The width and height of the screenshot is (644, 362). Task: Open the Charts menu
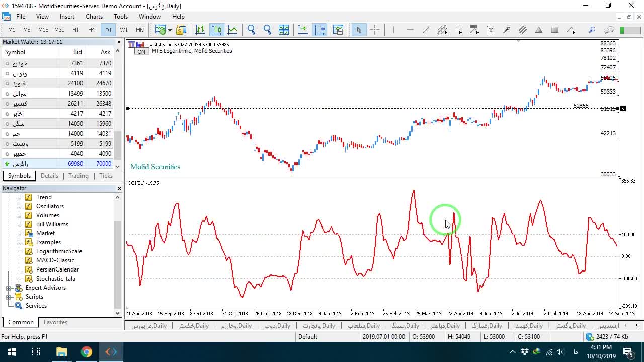tap(94, 17)
